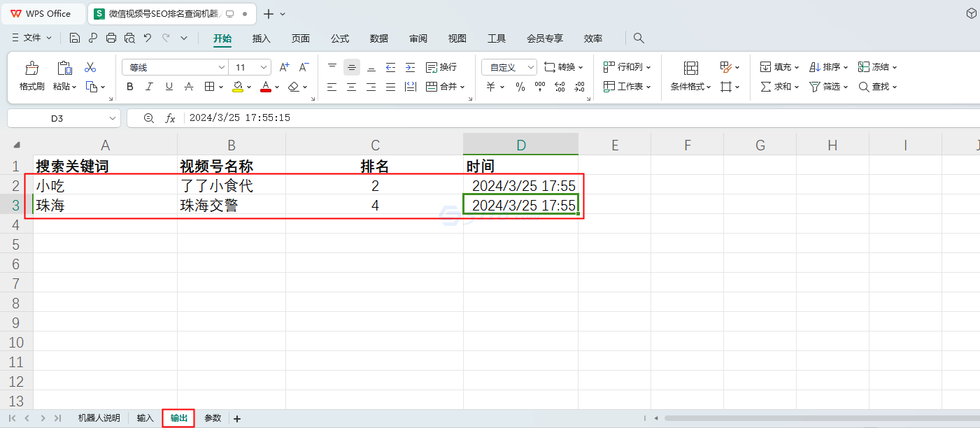Expand the fill color dropdown arrow
980x428 pixels.
click(249, 87)
